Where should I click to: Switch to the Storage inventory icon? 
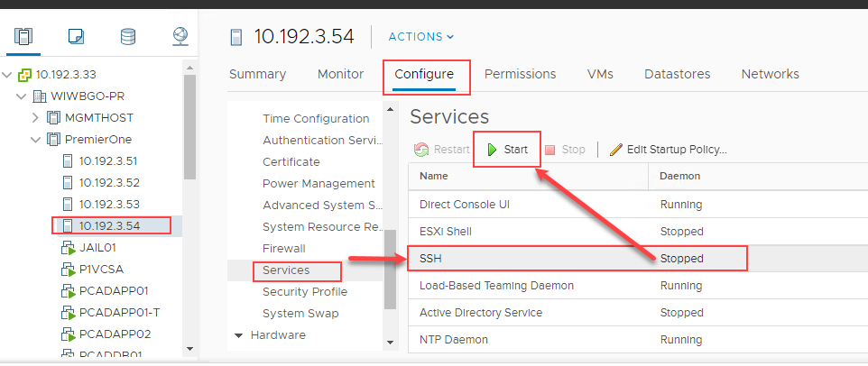point(128,37)
